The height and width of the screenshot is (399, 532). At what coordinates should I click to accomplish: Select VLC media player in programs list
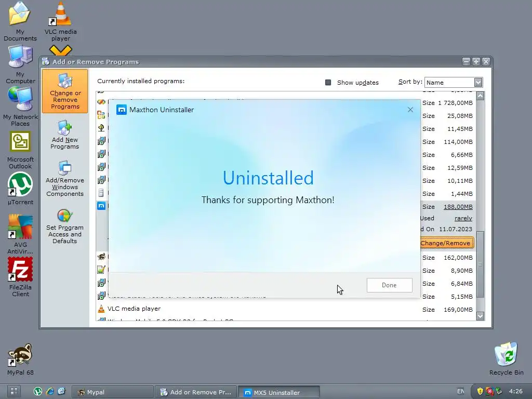(x=134, y=309)
